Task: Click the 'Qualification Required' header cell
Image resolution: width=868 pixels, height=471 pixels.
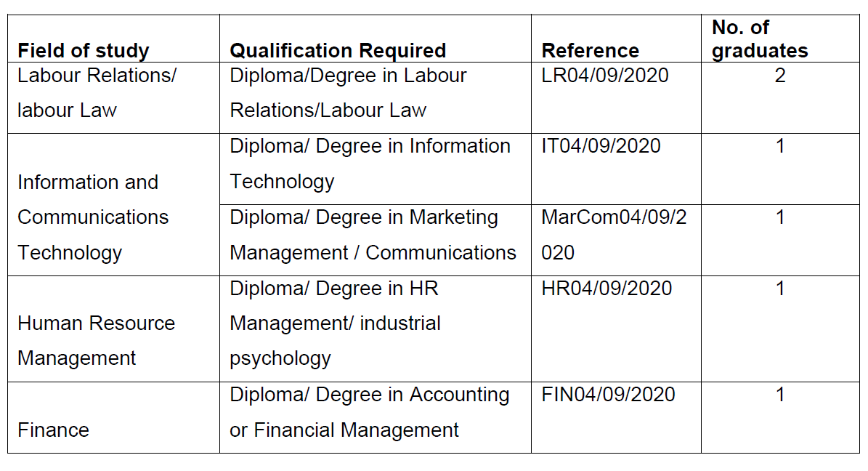Action: (x=338, y=51)
